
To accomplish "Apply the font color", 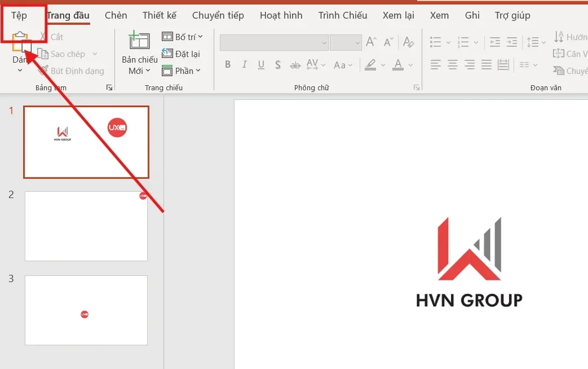I will pos(398,64).
